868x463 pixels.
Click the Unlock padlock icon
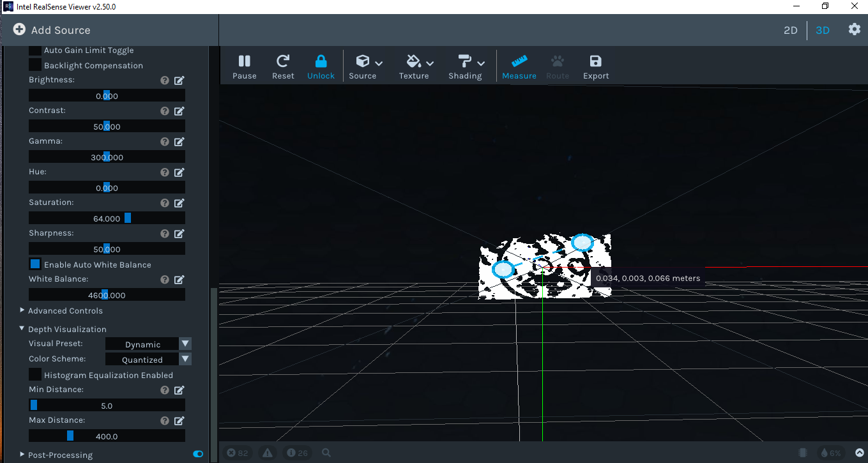(321, 61)
